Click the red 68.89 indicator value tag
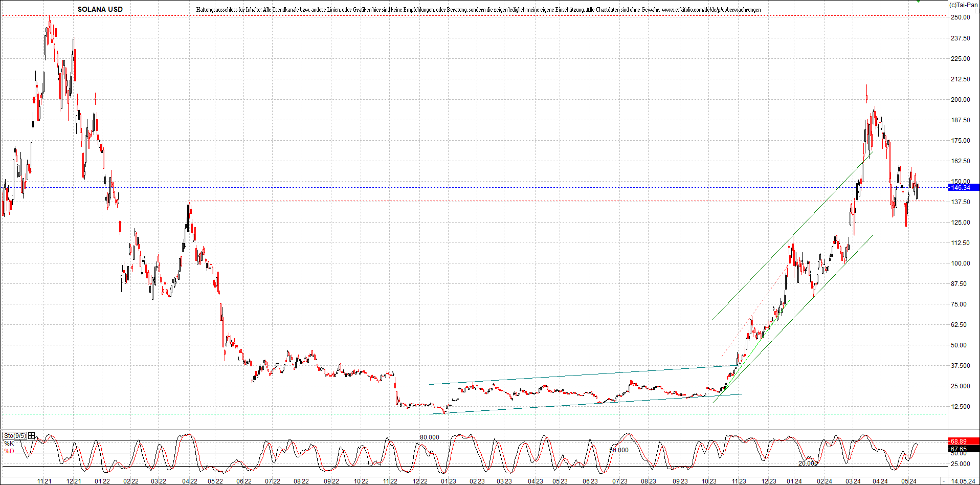Image resolution: width=980 pixels, height=485 pixels. (x=964, y=441)
